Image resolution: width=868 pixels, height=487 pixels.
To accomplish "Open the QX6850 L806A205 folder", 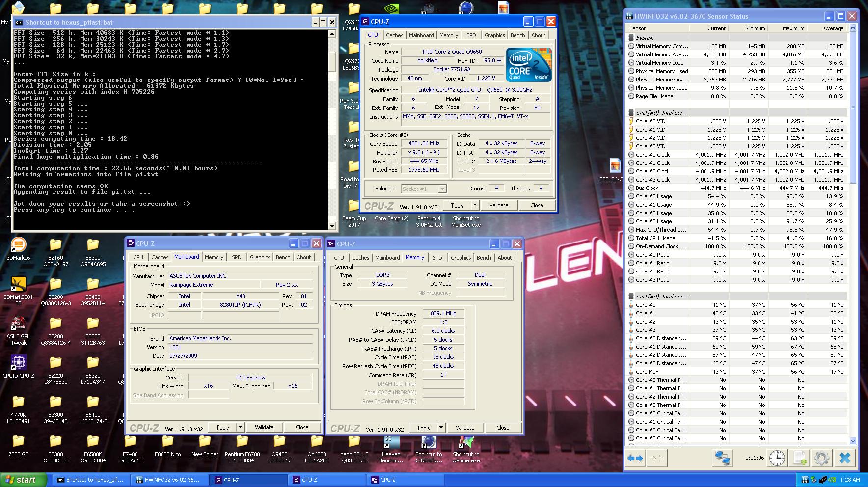I will 317,448.
